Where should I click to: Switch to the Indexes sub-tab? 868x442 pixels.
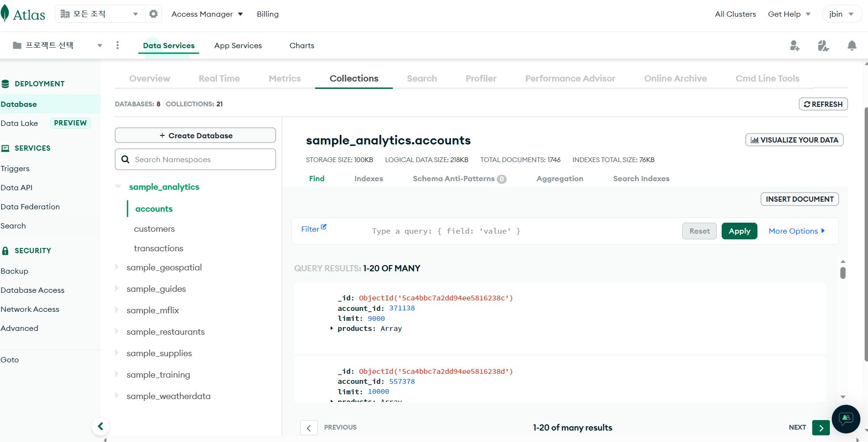368,178
